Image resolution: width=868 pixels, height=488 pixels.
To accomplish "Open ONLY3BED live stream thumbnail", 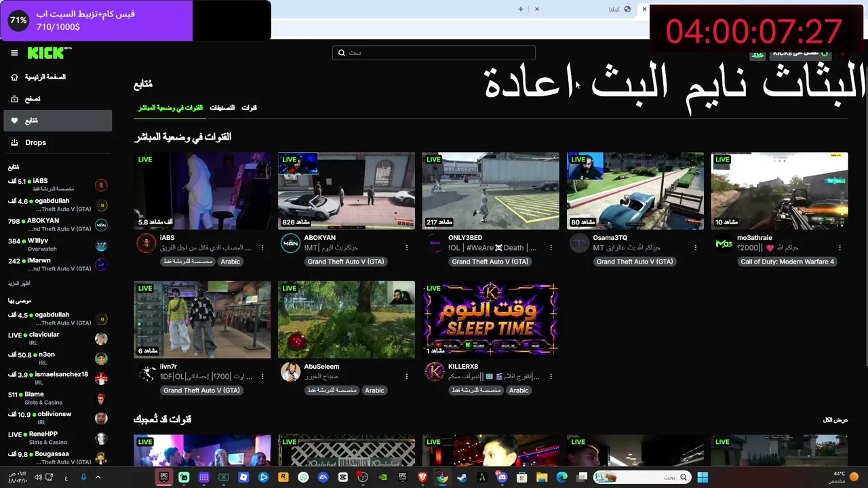I will (x=491, y=191).
